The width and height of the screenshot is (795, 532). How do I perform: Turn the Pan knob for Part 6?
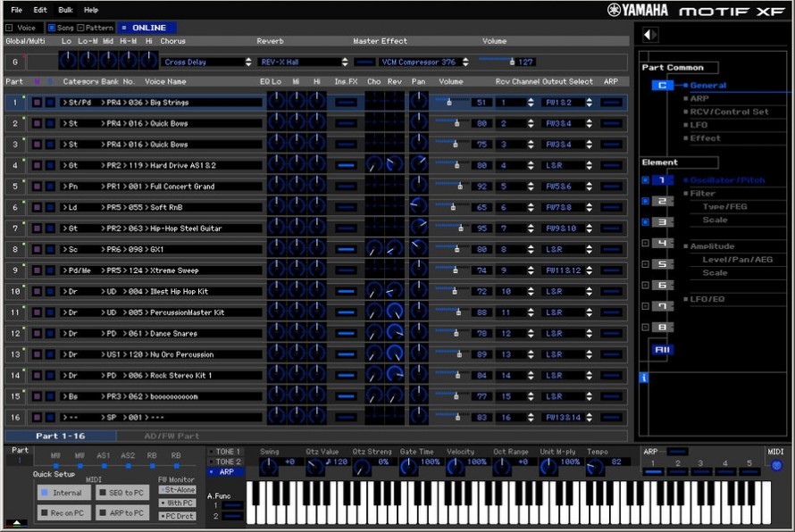click(417, 207)
